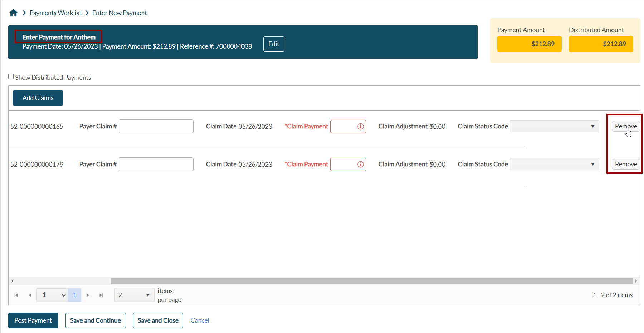
Task: Enable Show Distributed Payments checkbox
Action: pos(11,77)
